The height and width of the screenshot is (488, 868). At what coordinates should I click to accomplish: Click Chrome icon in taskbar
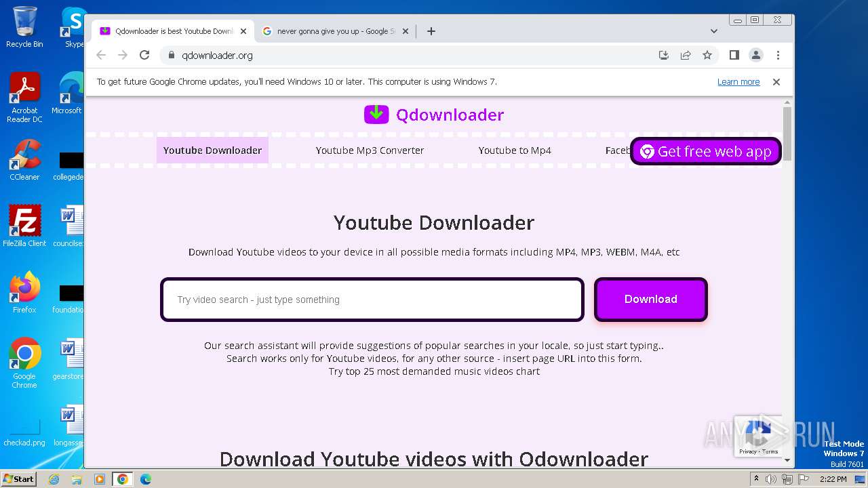(123, 479)
